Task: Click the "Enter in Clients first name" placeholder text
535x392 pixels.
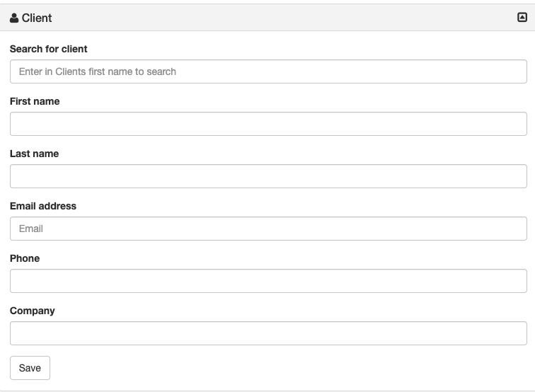Action: 98,71
